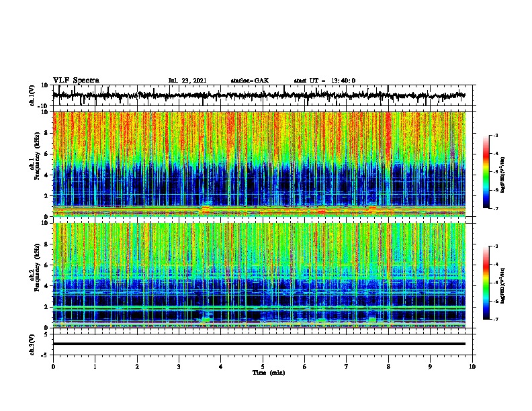Click the time axis tick label "8"

coord(388,367)
